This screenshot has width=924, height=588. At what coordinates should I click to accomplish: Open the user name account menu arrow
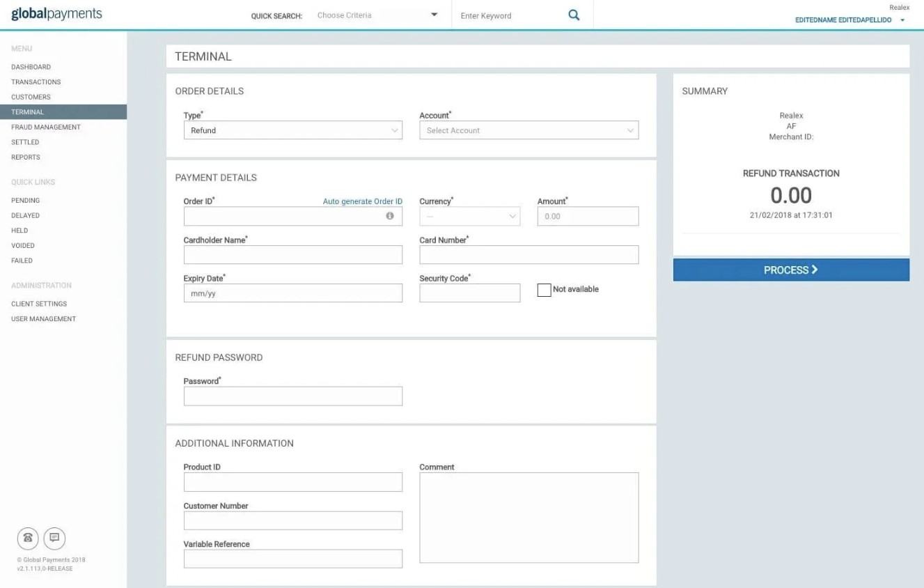(902, 20)
